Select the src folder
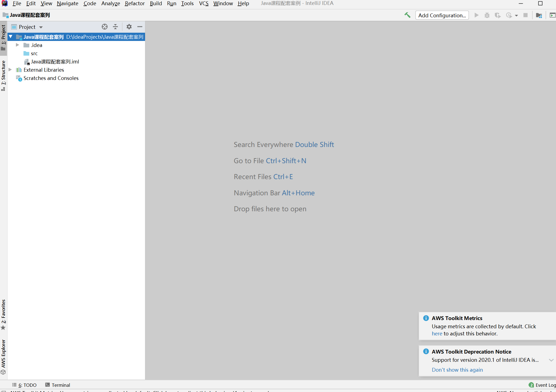This screenshot has height=392, width=556. 34,53
